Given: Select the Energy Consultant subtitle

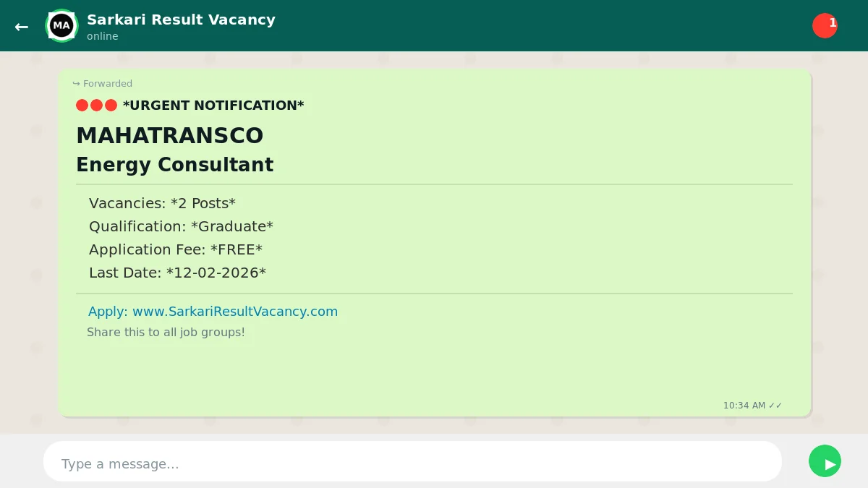Looking at the screenshot, I should tap(174, 165).
